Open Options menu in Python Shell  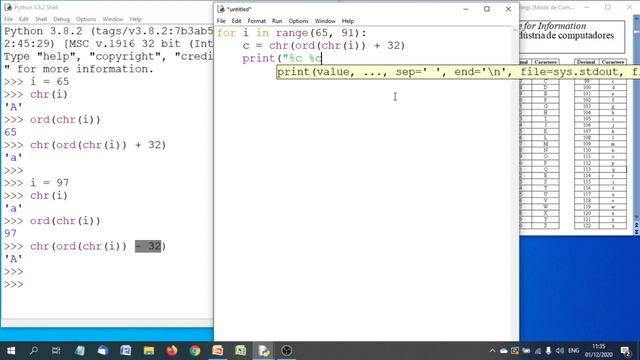tap(86, 19)
